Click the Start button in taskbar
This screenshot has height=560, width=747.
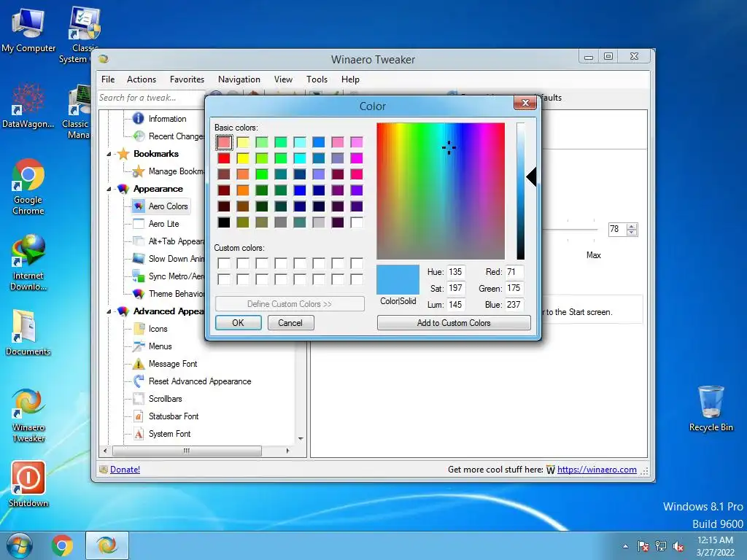19,545
